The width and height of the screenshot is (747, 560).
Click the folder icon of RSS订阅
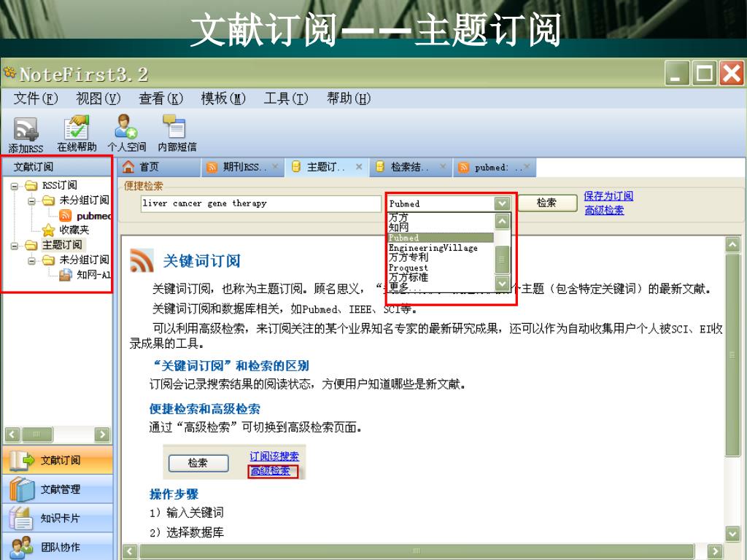[31, 185]
